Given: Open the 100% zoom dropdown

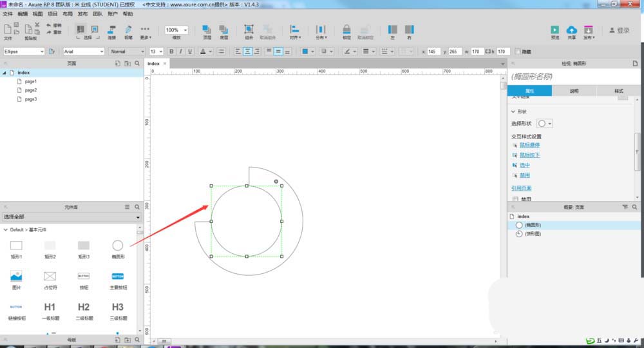Looking at the screenshot, I should click(176, 30).
